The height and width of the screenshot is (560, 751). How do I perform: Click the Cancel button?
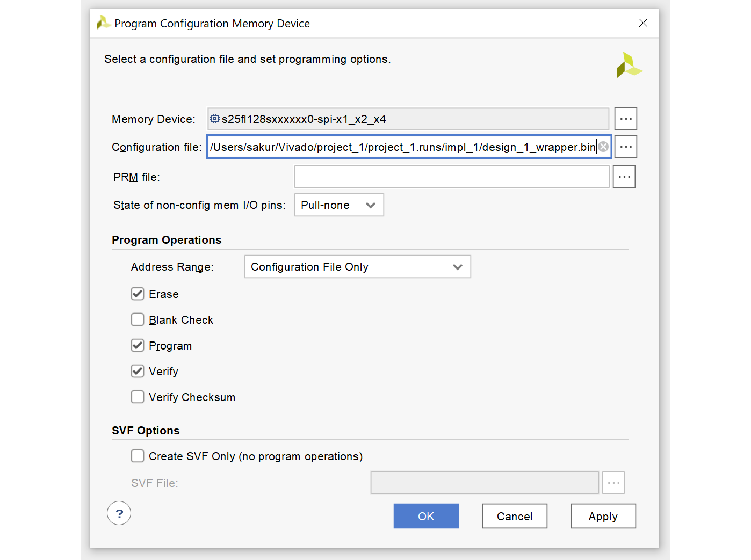(514, 516)
